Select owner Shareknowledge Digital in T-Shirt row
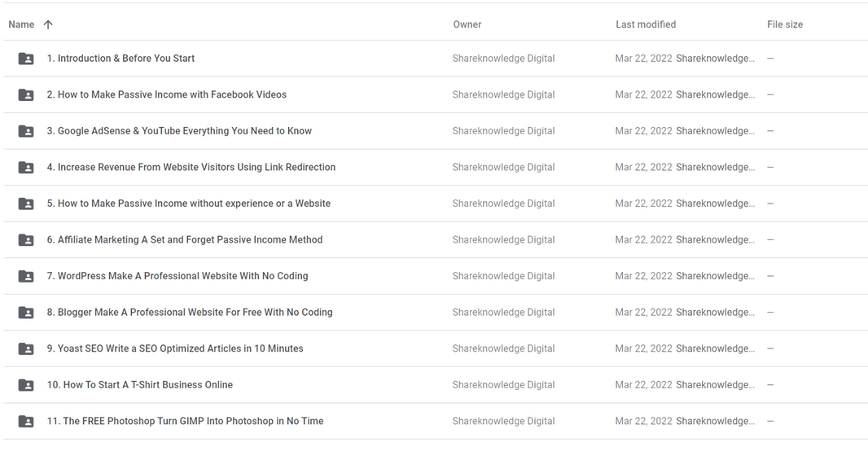The height and width of the screenshot is (451, 868). pos(503,385)
